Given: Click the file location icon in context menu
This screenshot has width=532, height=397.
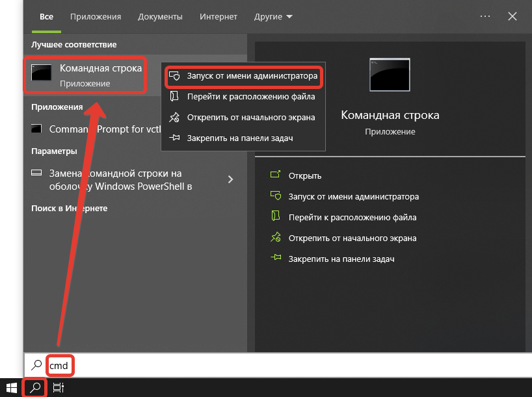Looking at the screenshot, I should (x=174, y=96).
